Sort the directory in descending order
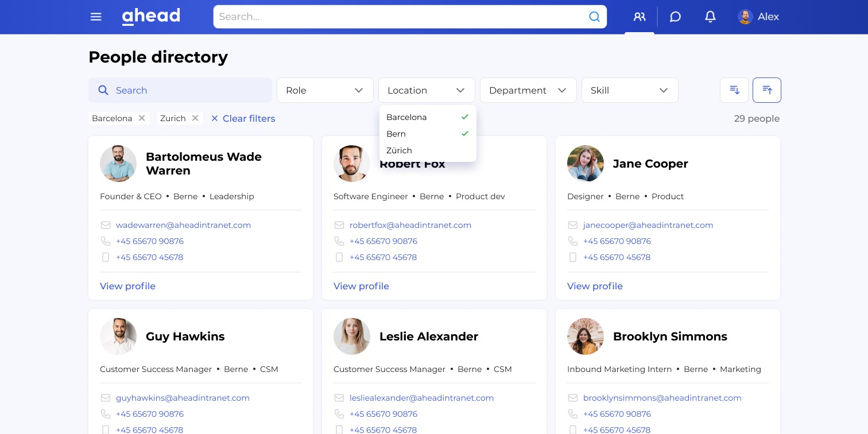Viewport: 868px width, 434px height. (x=734, y=90)
